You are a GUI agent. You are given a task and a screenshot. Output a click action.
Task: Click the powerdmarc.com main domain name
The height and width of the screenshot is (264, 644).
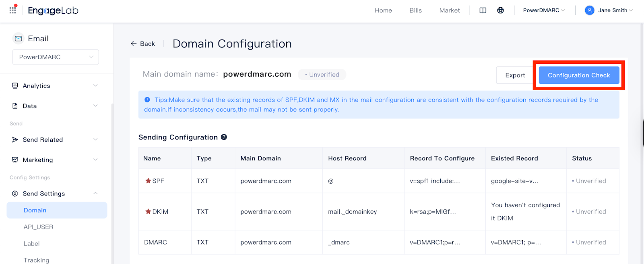tap(257, 74)
